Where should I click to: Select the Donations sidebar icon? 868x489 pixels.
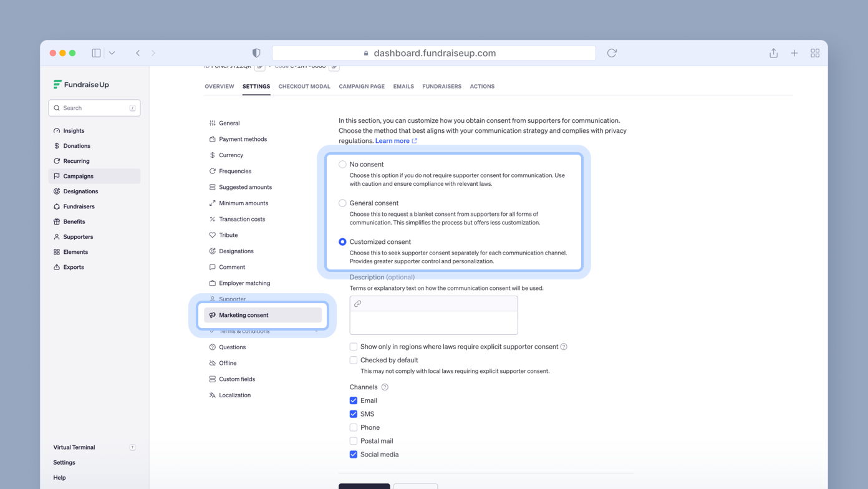(75, 145)
